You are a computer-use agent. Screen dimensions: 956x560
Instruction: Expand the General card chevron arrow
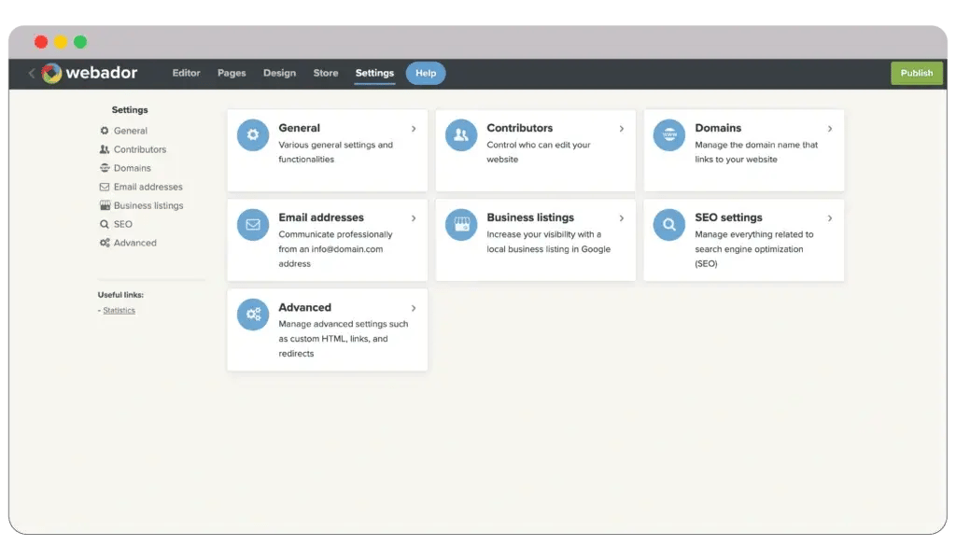[x=414, y=129]
